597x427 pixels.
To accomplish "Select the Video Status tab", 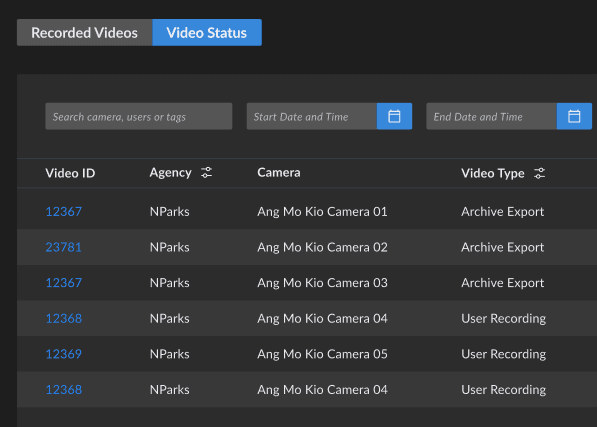I will [x=207, y=33].
